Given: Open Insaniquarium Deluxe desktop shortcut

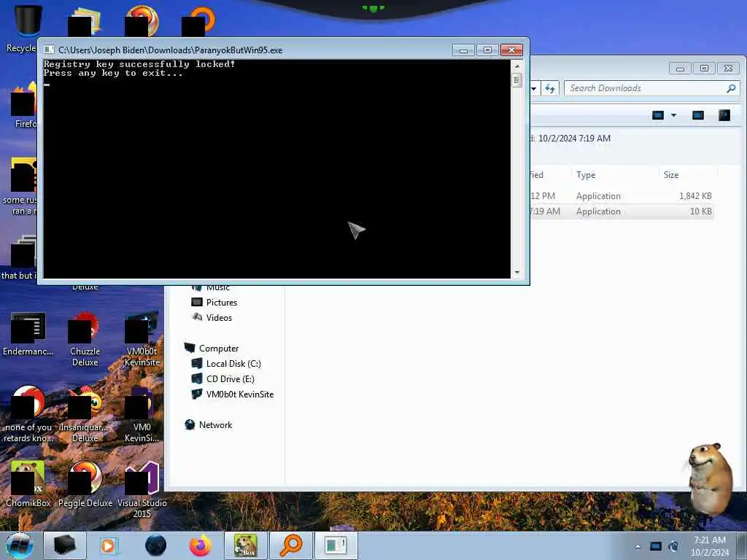Looking at the screenshot, I should tap(85, 415).
